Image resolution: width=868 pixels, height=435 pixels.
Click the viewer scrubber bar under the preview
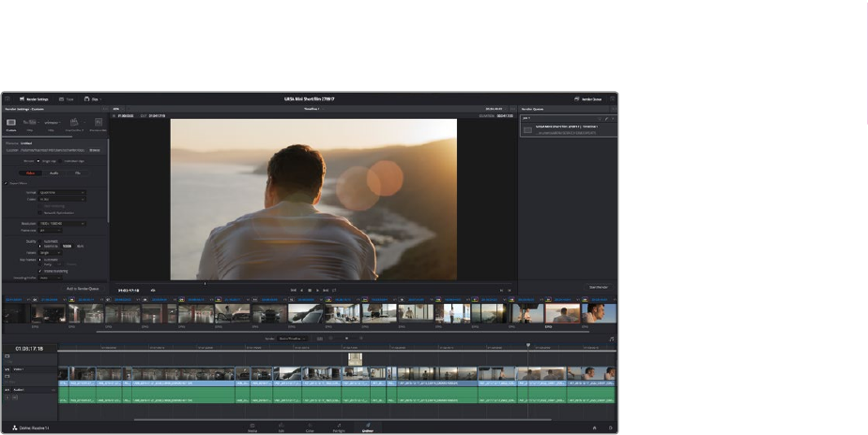point(312,282)
